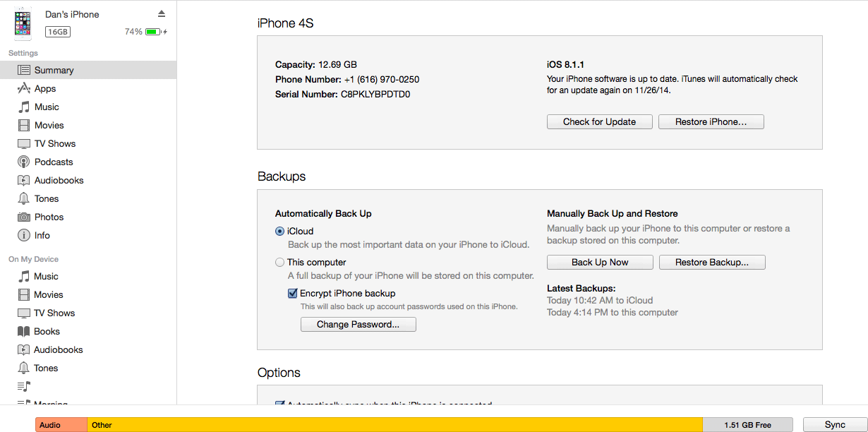
Task: Click Today 10:42 AM to iCloud entry
Action: click(600, 300)
